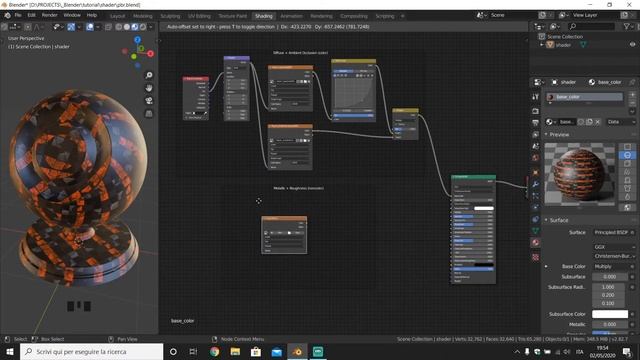Open the outliner filter dropdown
This screenshot has height=360, width=640.
629,27
